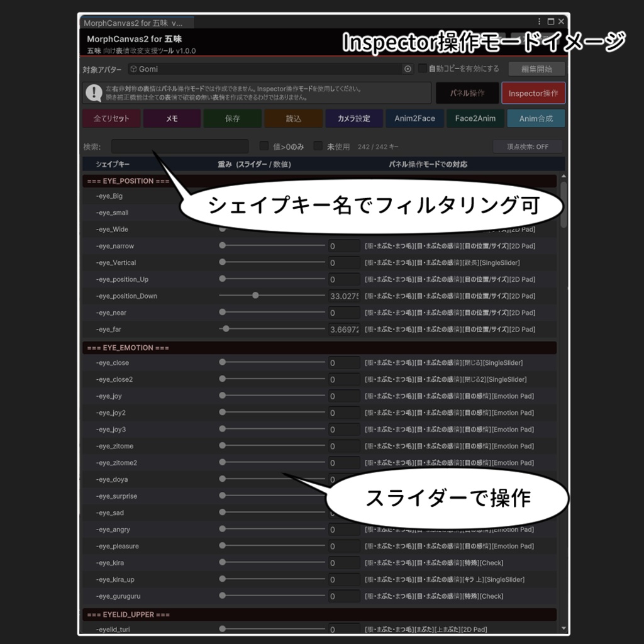Screen dimensions: 644x644
Task: Click the Face2Anim button
Action: (475, 119)
